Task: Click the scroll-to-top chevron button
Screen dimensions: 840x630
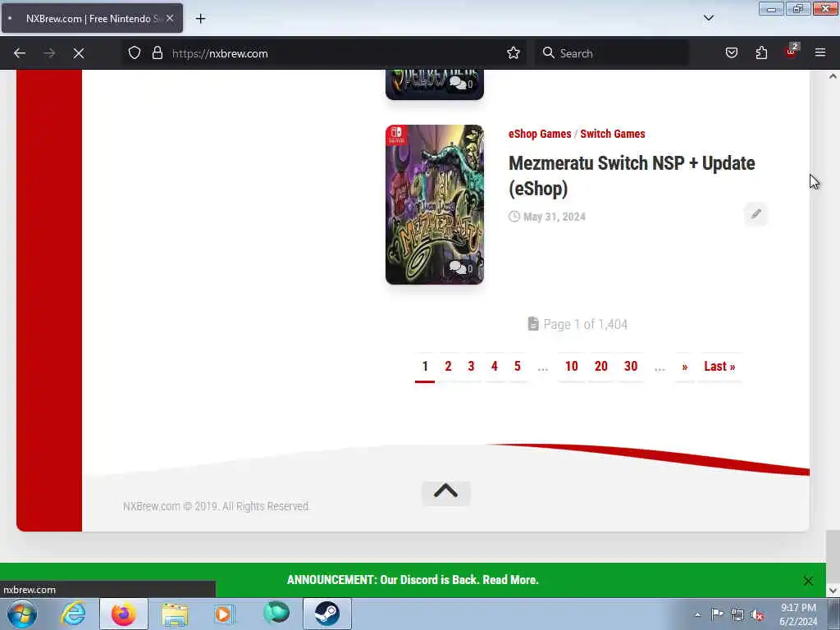Action: (x=445, y=492)
